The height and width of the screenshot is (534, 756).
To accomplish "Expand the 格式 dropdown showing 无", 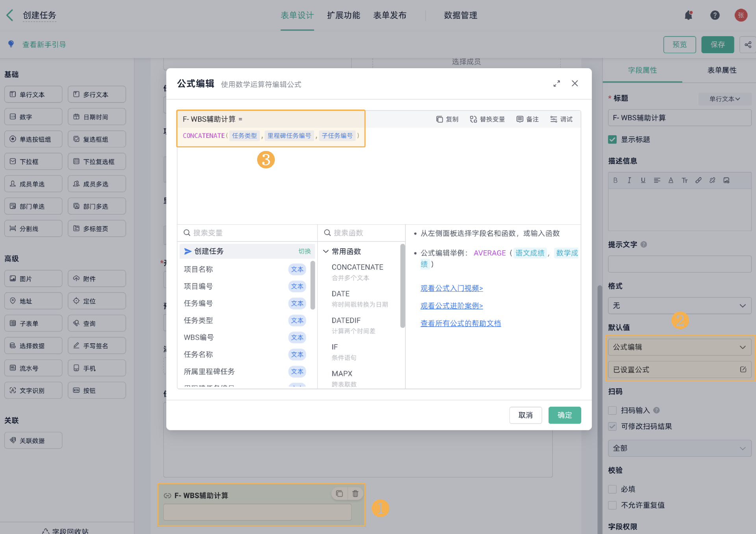I will pyautogui.click(x=679, y=306).
